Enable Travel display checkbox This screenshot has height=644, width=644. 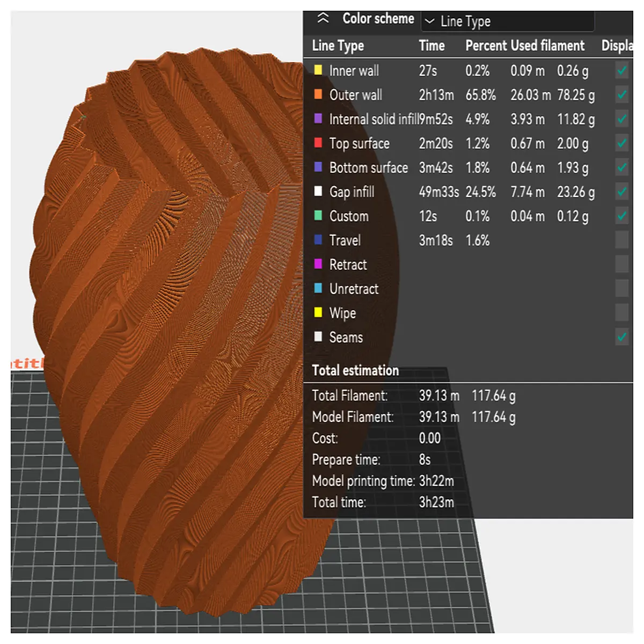(622, 240)
